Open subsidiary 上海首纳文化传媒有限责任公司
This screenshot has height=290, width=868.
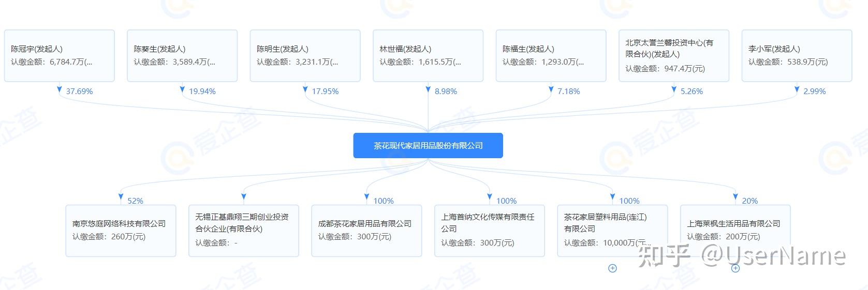(x=490, y=231)
